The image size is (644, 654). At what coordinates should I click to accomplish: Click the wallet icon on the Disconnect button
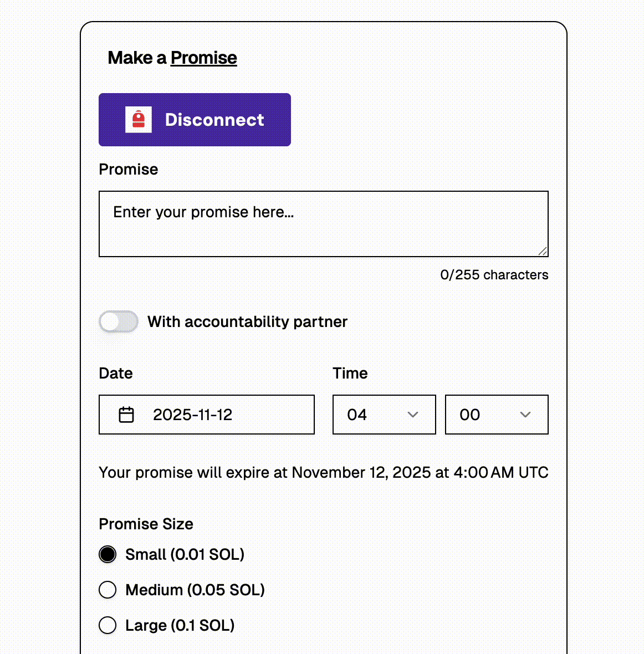pyautogui.click(x=138, y=119)
